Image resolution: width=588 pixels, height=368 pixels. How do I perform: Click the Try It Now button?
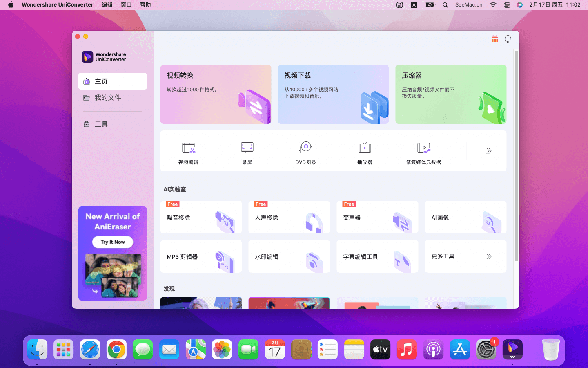point(113,242)
